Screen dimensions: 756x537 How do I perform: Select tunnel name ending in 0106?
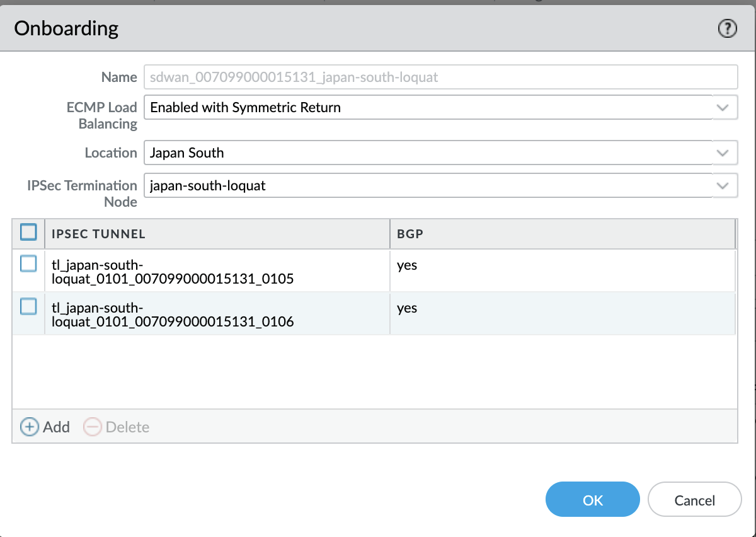tap(173, 314)
